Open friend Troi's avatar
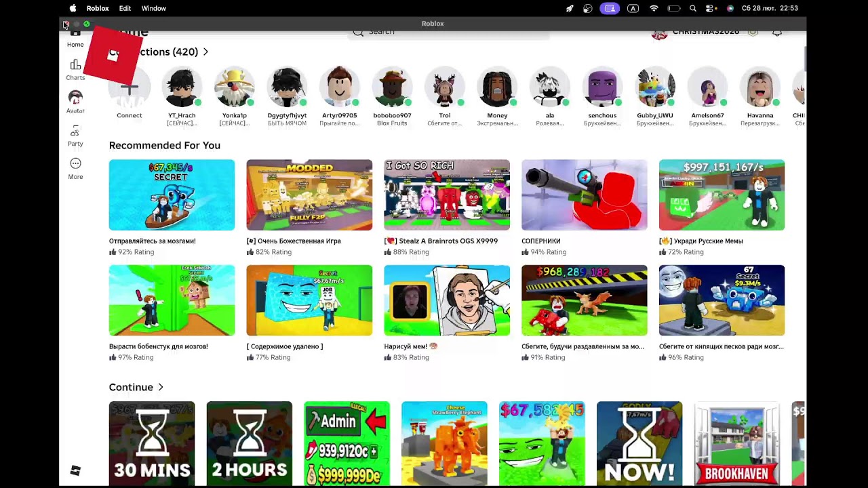 (445, 87)
